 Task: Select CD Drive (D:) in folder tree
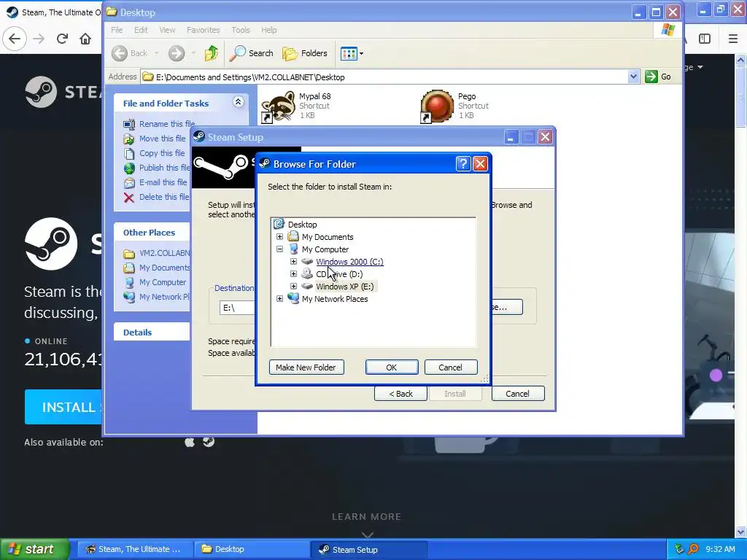338,274
